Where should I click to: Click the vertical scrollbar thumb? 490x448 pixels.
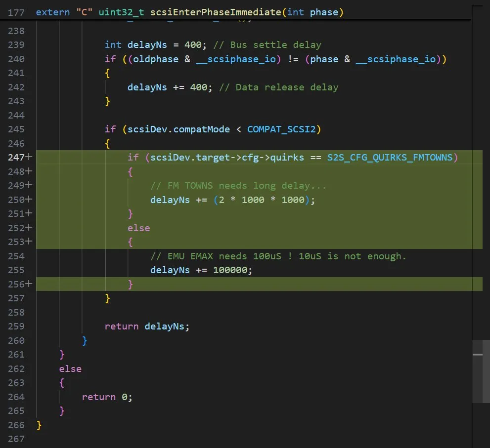(481, 371)
